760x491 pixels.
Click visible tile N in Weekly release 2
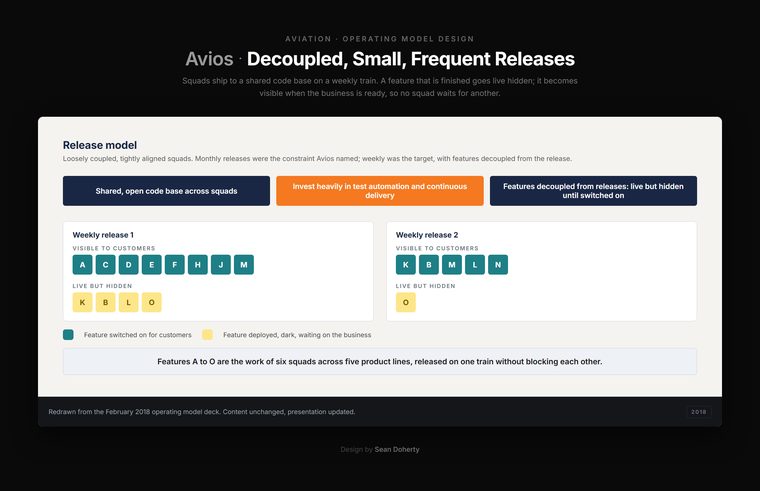coord(498,265)
